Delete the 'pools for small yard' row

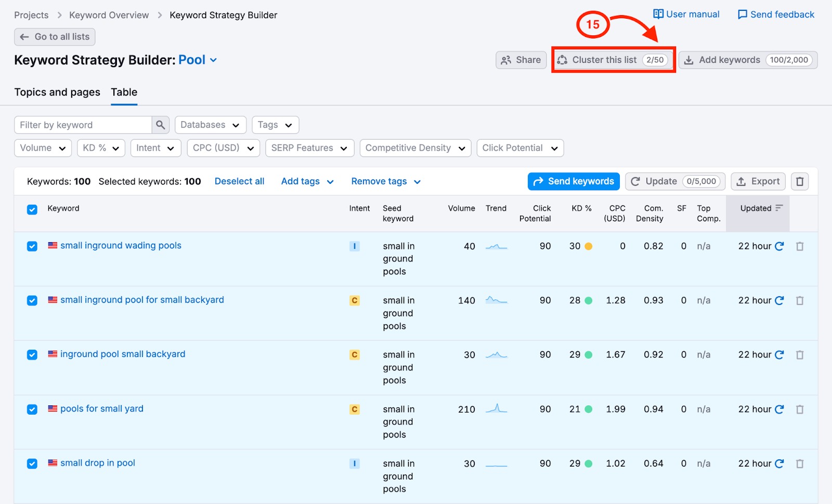click(800, 409)
